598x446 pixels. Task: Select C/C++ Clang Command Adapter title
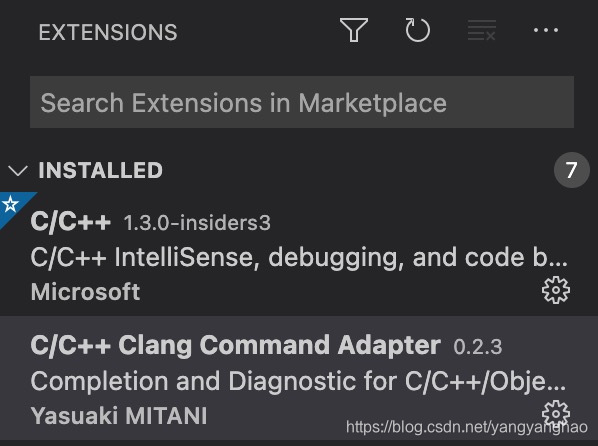click(x=235, y=345)
